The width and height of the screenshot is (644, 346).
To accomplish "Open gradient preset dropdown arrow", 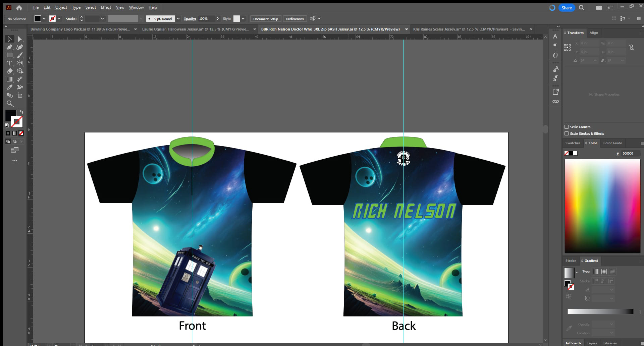I will tap(577, 273).
